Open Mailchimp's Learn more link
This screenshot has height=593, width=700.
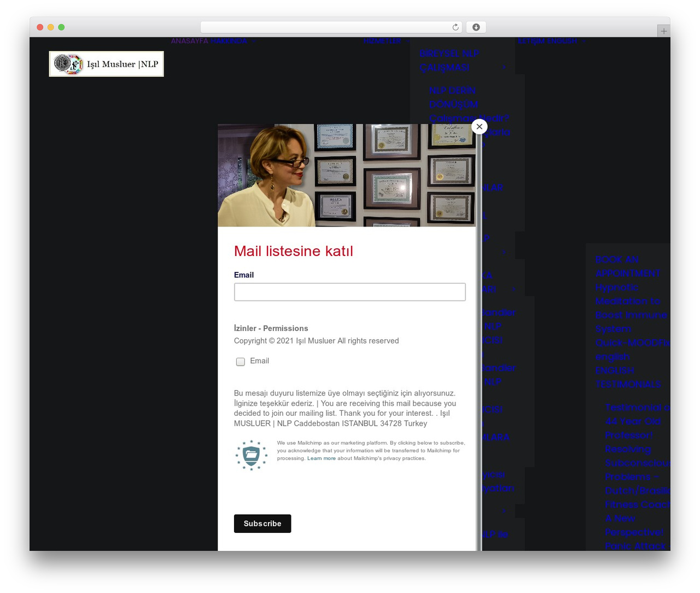[322, 458]
